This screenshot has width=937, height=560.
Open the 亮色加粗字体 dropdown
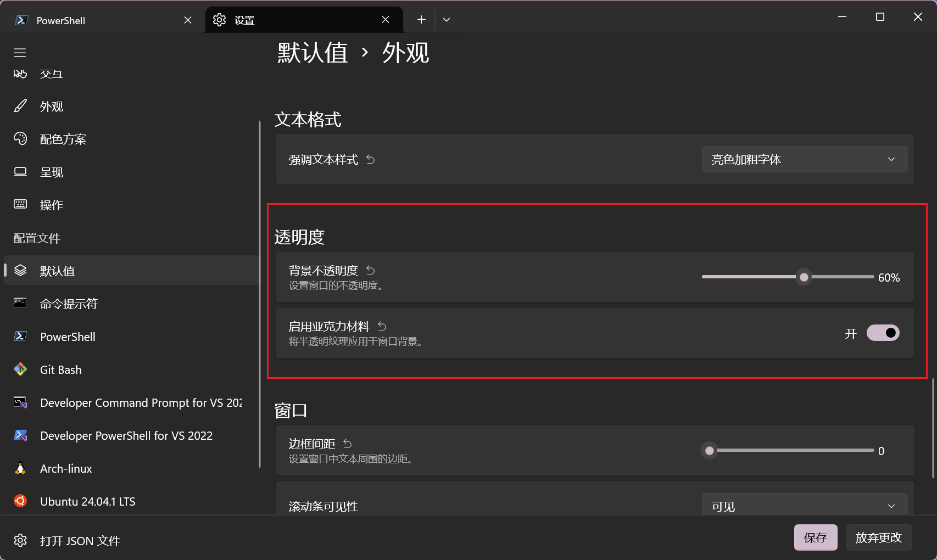point(804,159)
